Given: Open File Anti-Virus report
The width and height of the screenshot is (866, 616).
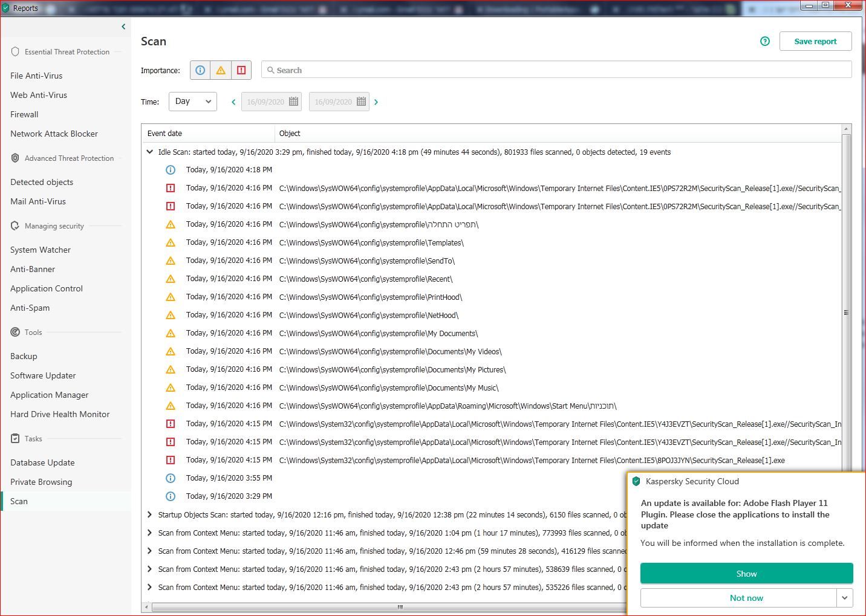Looking at the screenshot, I should [x=36, y=76].
